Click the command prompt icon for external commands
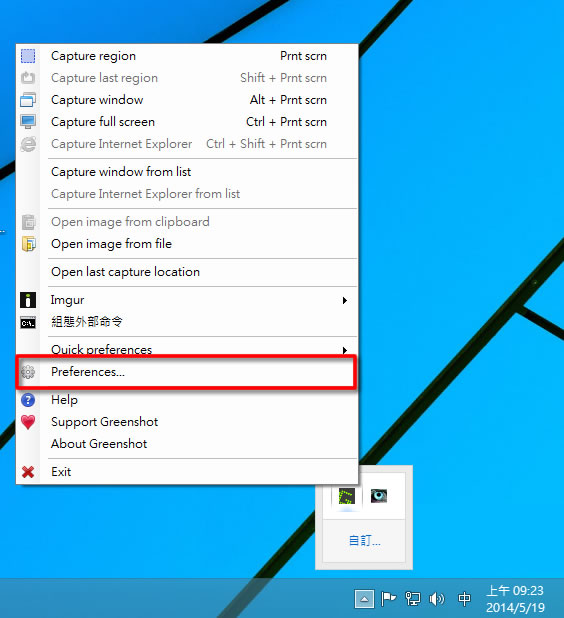This screenshot has width=564, height=618. 28,323
